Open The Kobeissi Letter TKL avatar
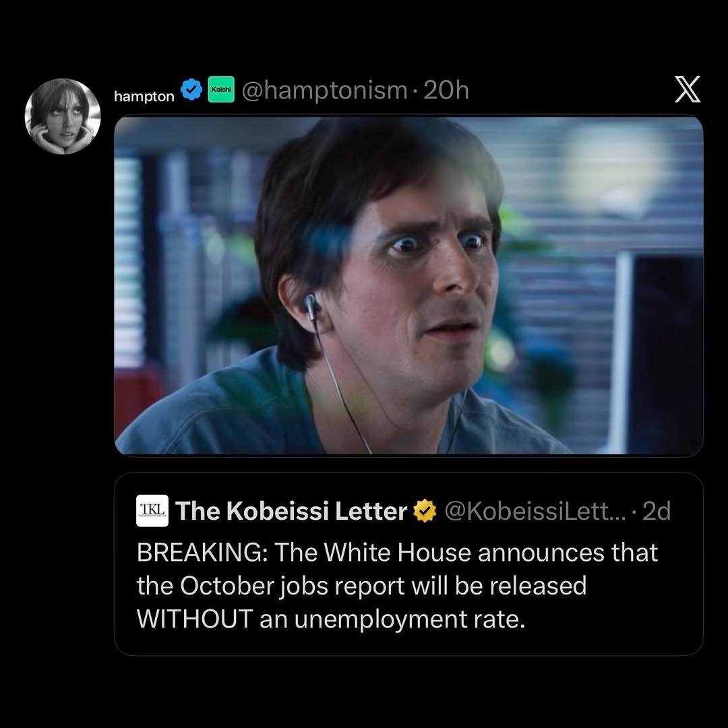This screenshot has height=728, width=728. point(152,511)
